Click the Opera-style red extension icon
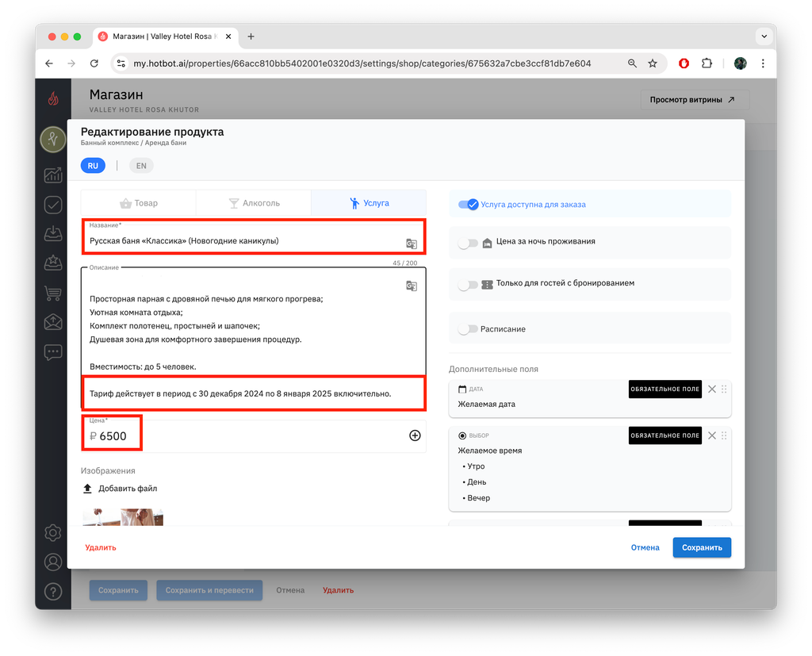The height and width of the screenshot is (656, 812). 684,63
